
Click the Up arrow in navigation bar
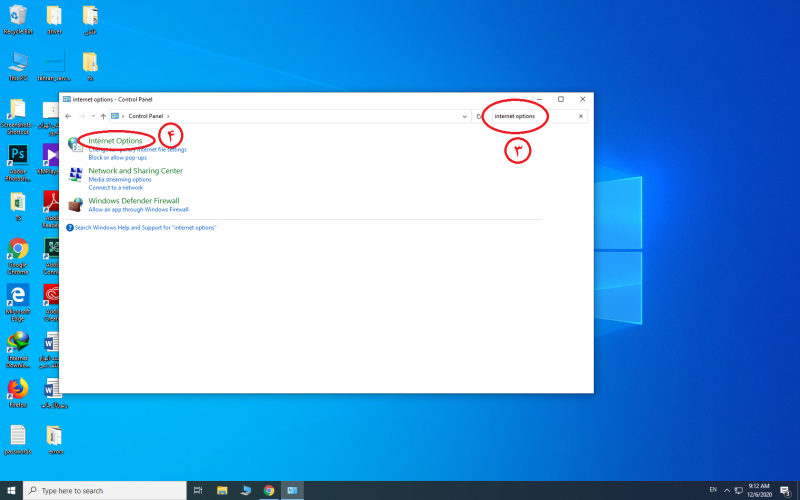(x=103, y=117)
